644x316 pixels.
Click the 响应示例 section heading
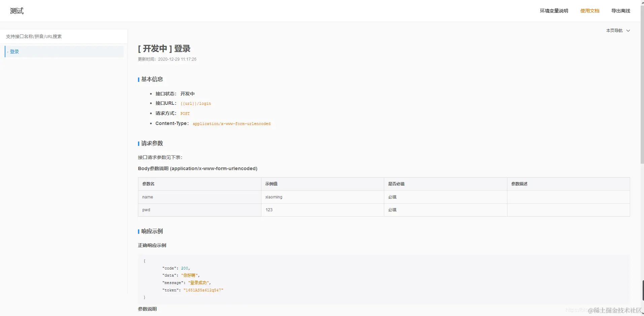pos(152,231)
